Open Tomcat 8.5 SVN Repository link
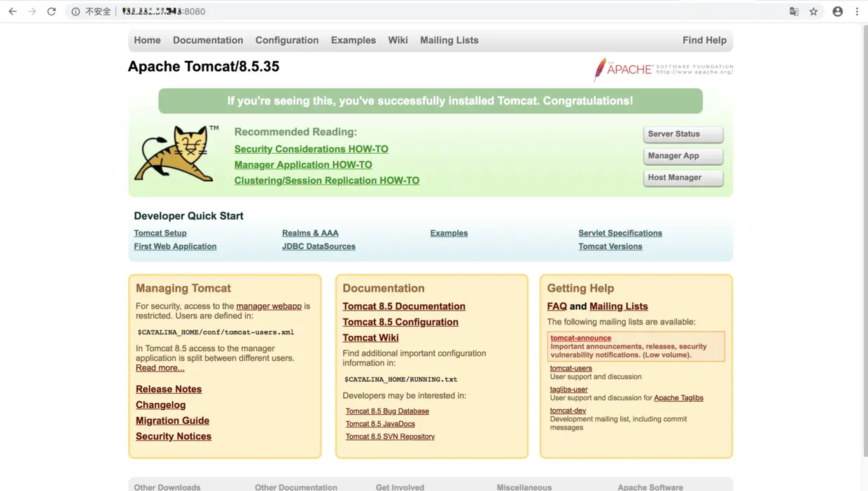 [x=390, y=436]
